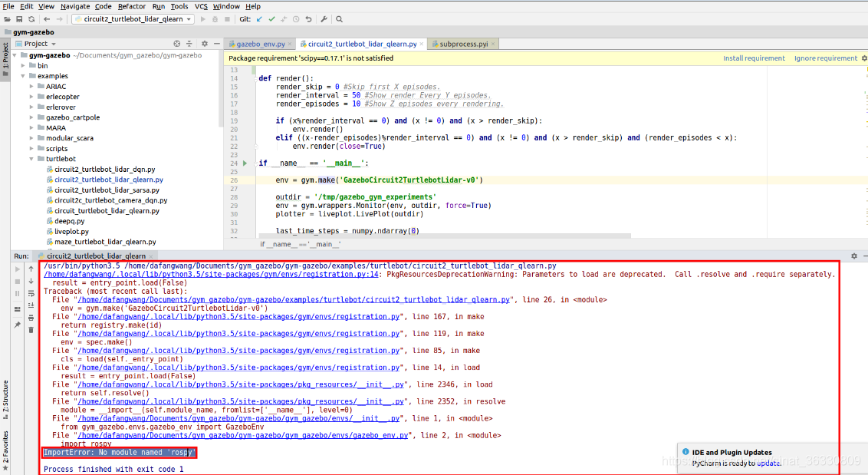Navigate back with the left arrow icon
This screenshot has width=868, height=475.
point(47,19)
